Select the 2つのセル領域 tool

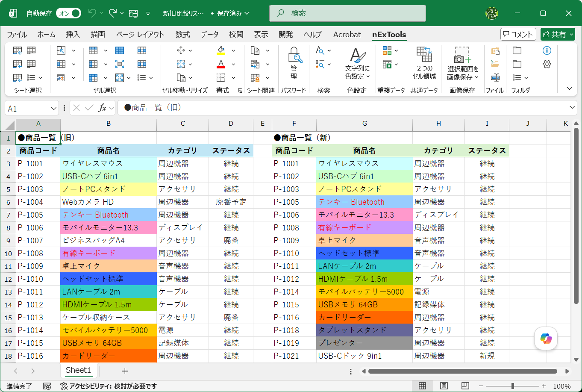click(424, 63)
